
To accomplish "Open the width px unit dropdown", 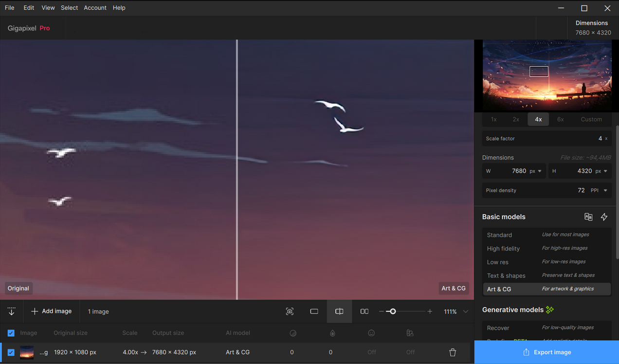I will 536,171.
